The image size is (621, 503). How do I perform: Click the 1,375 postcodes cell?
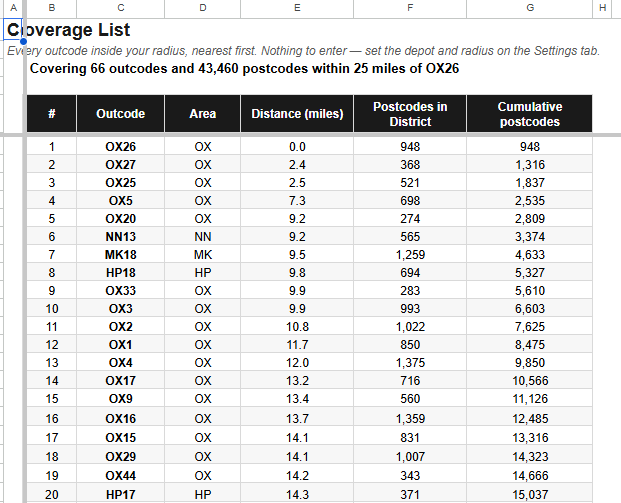(410, 363)
